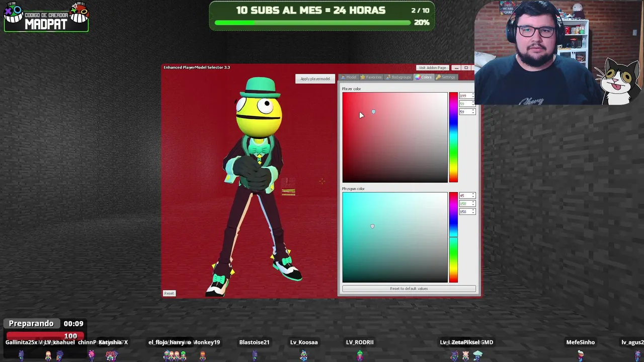644x362 pixels.
Task: Click the Player color picker knob
Action: [x=373, y=112]
